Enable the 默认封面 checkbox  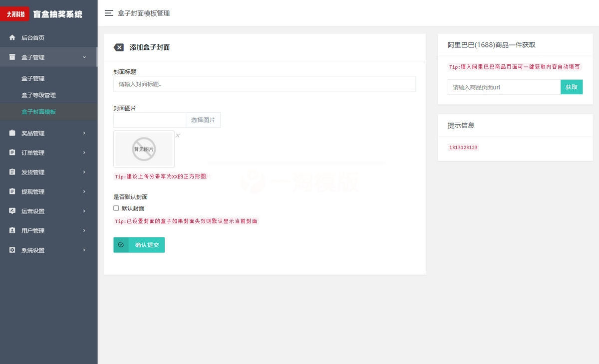[x=116, y=208]
